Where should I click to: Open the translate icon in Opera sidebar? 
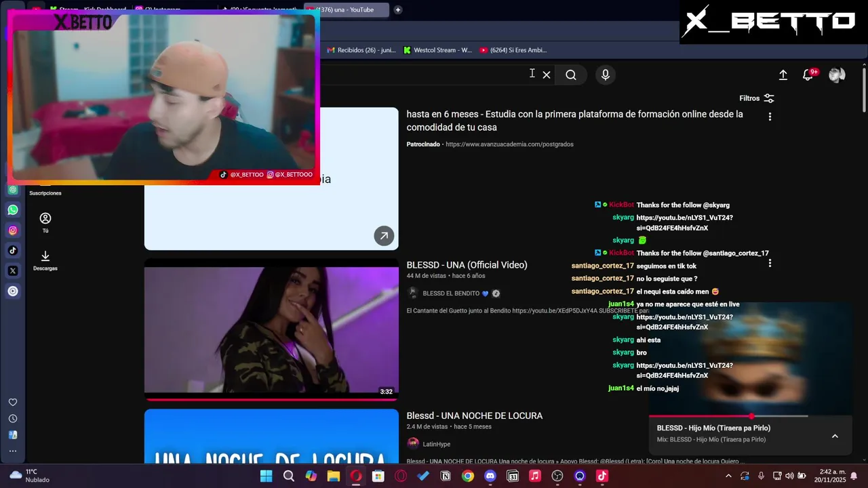coord(13,435)
